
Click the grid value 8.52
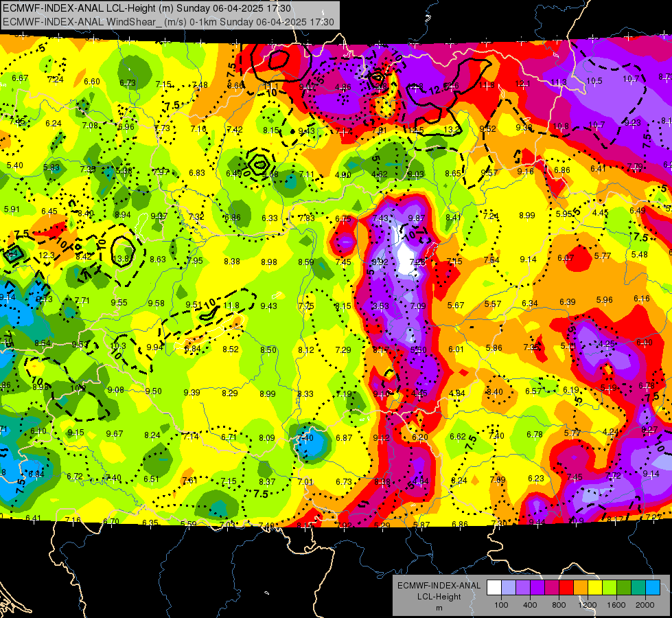pos(230,349)
